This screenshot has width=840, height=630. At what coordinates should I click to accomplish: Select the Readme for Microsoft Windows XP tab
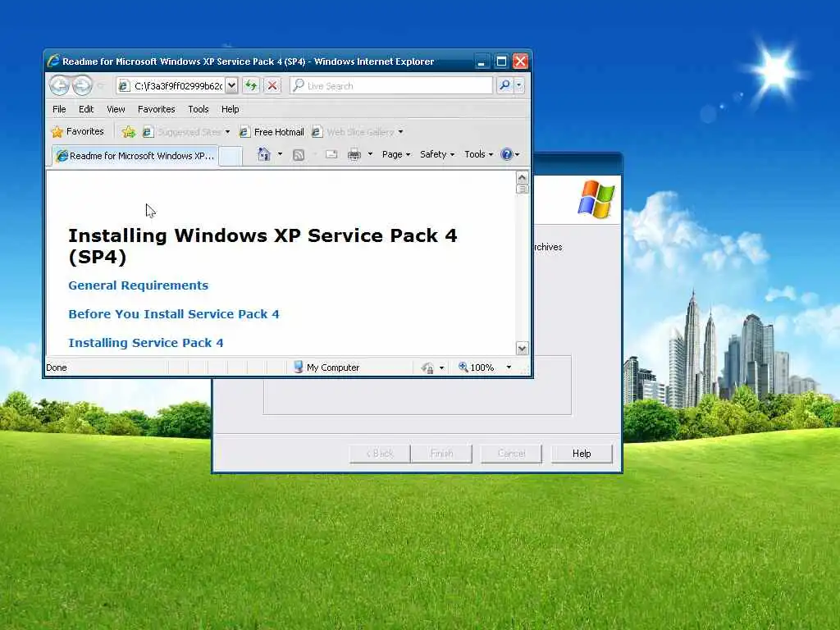[135, 156]
